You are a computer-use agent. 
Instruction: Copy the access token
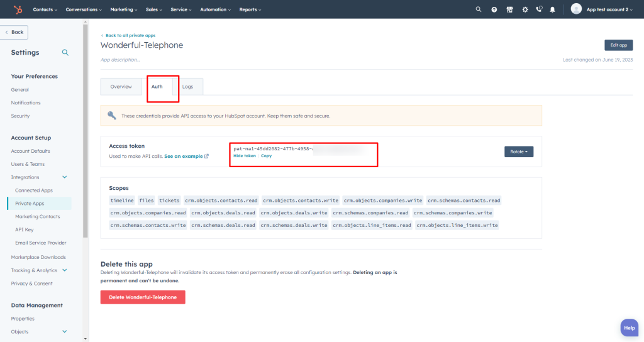tap(266, 156)
